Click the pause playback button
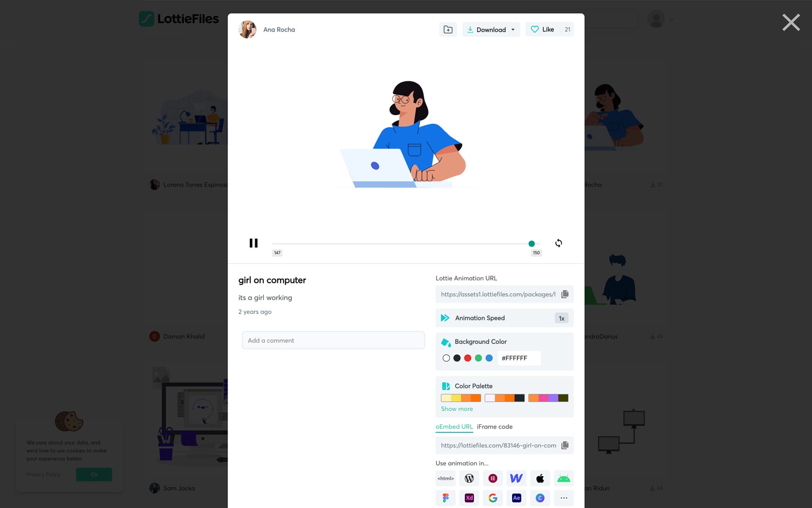Viewport: 812px width, 508px height. [x=253, y=243]
